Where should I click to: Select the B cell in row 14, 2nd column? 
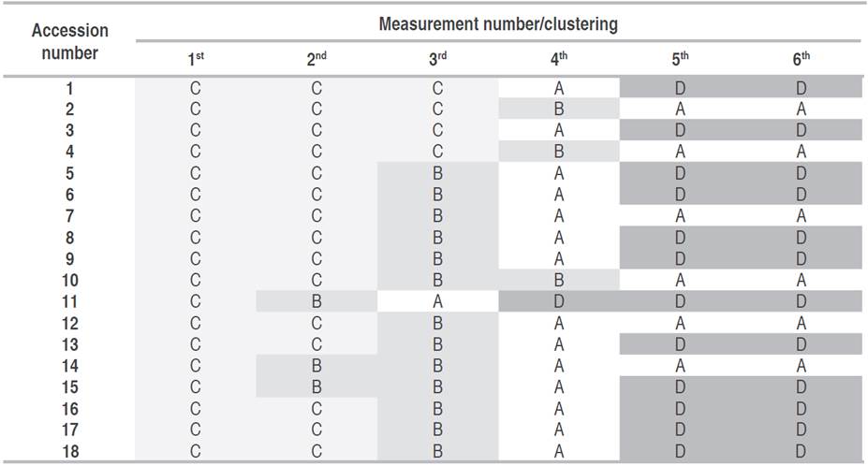[x=316, y=366]
